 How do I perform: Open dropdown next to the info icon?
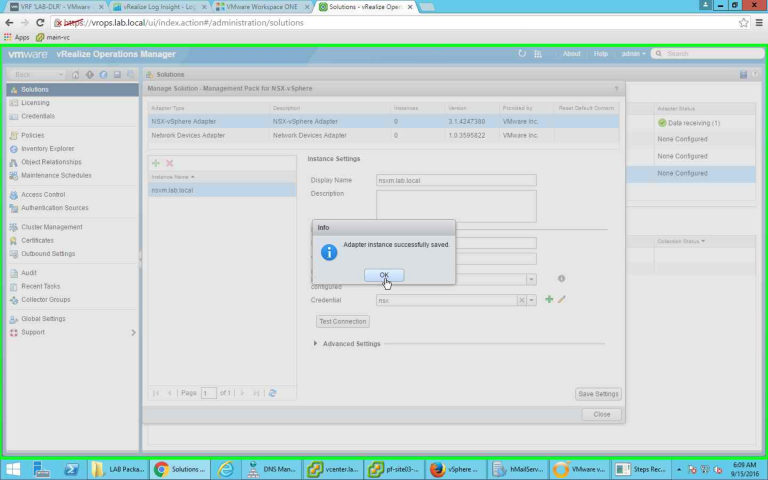pyautogui.click(x=531, y=279)
